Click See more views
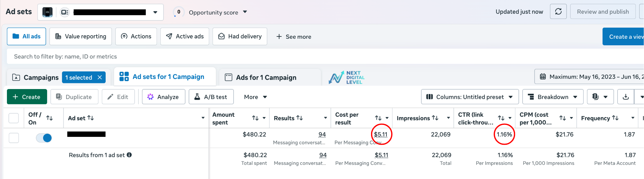The width and height of the screenshot is (644, 179). pos(294,37)
